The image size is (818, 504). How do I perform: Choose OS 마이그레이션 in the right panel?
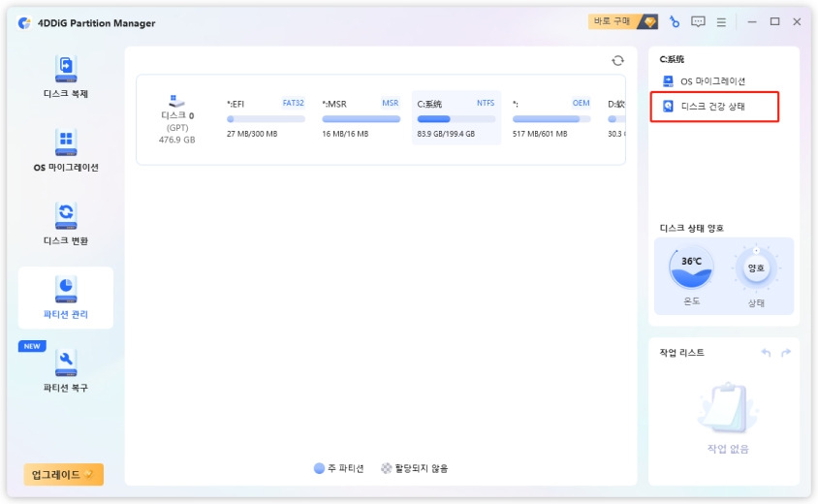(704, 81)
